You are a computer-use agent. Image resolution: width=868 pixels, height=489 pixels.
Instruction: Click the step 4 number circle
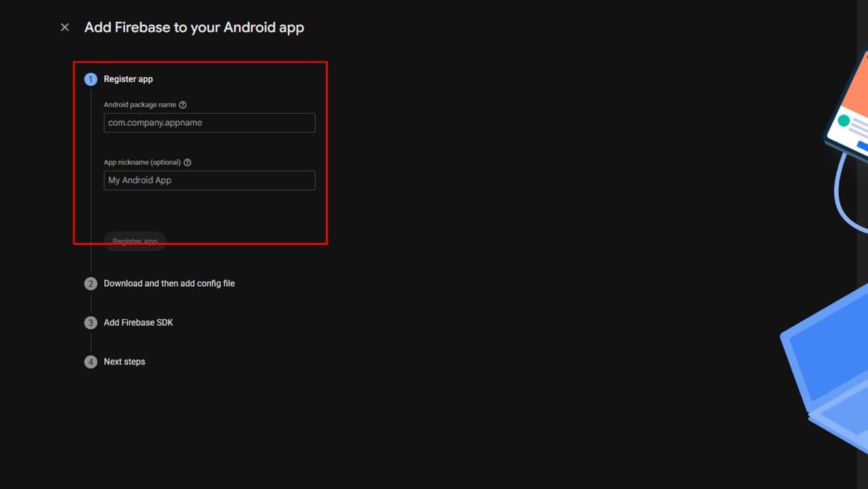click(91, 362)
